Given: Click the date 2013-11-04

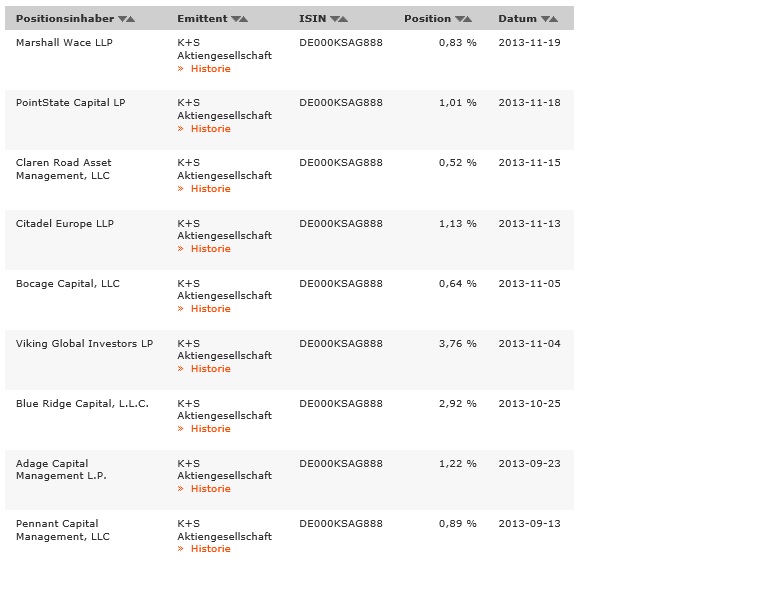Looking at the screenshot, I should click(529, 344).
